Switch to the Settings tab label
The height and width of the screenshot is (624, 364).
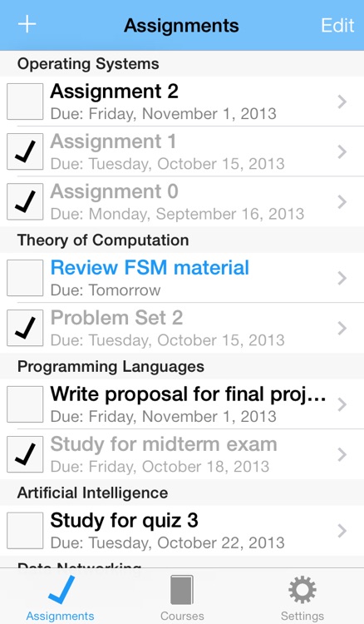click(x=302, y=616)
